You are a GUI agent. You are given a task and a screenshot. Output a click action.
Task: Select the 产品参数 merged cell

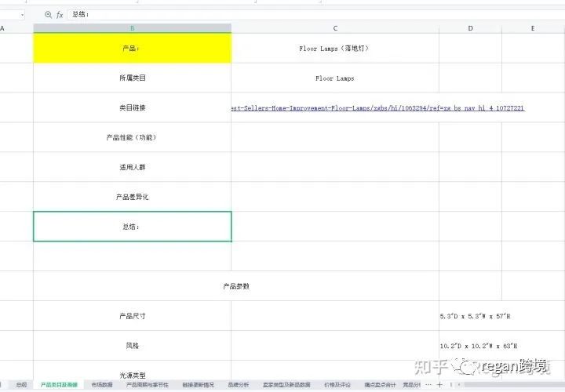[236, 286]
